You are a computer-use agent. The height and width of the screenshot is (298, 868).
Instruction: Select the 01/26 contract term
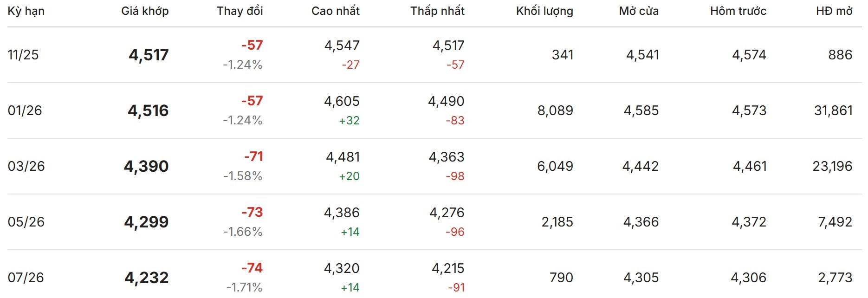tap(25, 110)
